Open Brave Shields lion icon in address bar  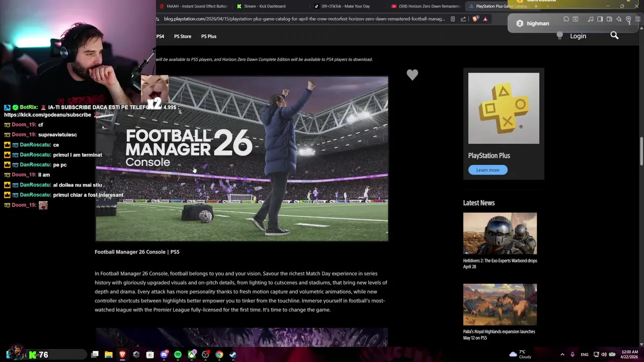(x=475, y=19)
